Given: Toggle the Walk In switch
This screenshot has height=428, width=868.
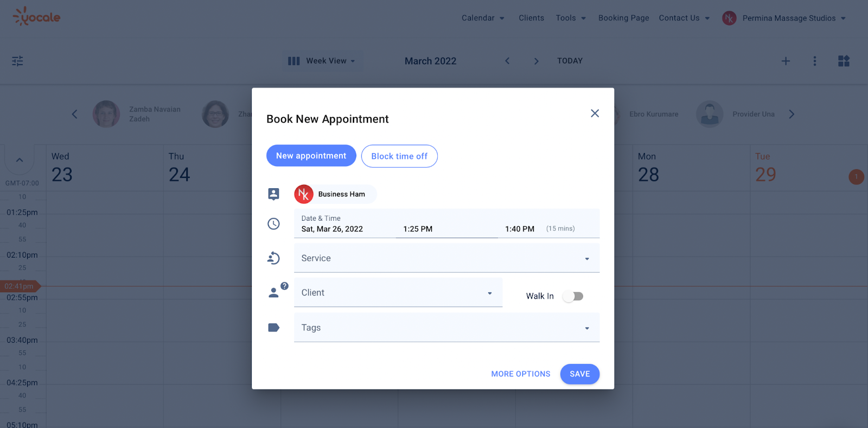Looking at the screenshot, I should click(573, 296).
